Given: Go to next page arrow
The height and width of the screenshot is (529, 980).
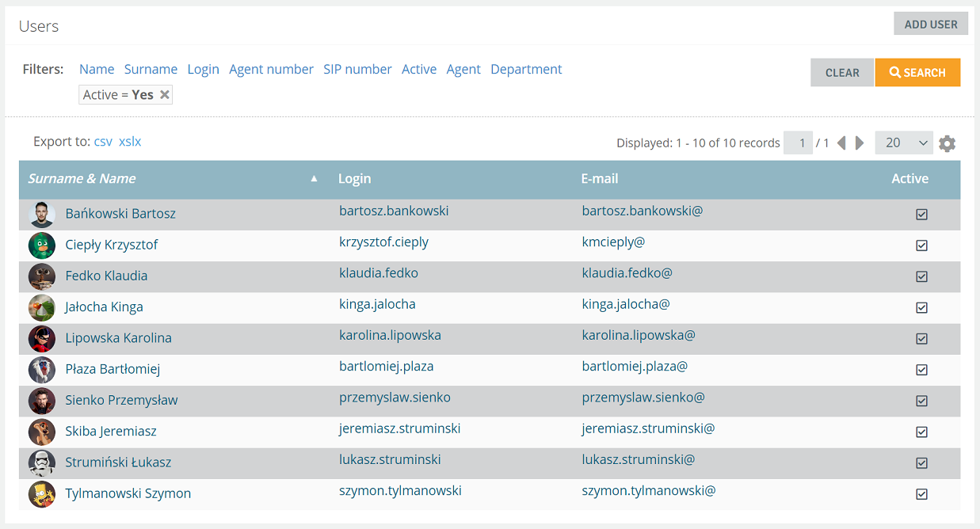Looking at the screenshot, I should click(x=860, y=143).
